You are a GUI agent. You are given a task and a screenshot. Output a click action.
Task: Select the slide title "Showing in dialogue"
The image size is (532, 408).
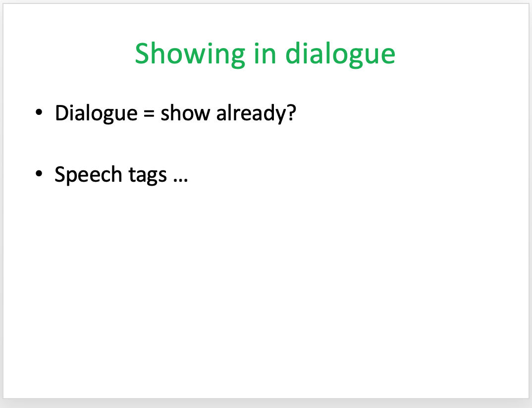265,54
